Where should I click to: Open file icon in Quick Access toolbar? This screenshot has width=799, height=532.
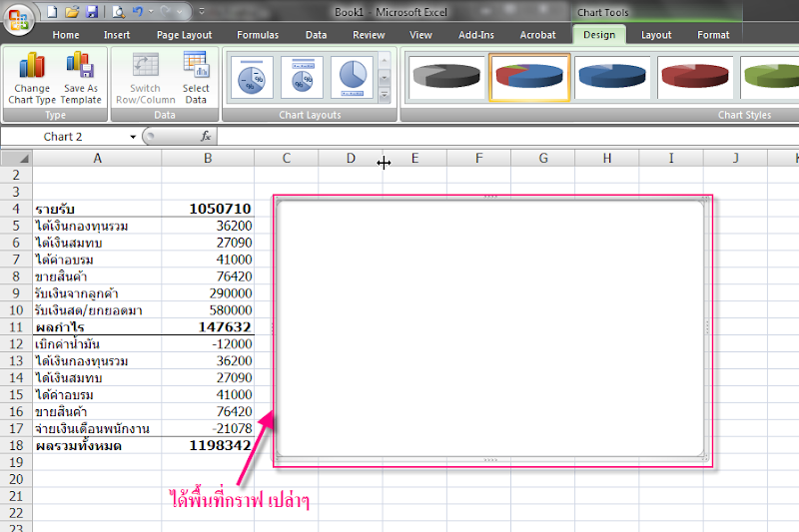71,11
